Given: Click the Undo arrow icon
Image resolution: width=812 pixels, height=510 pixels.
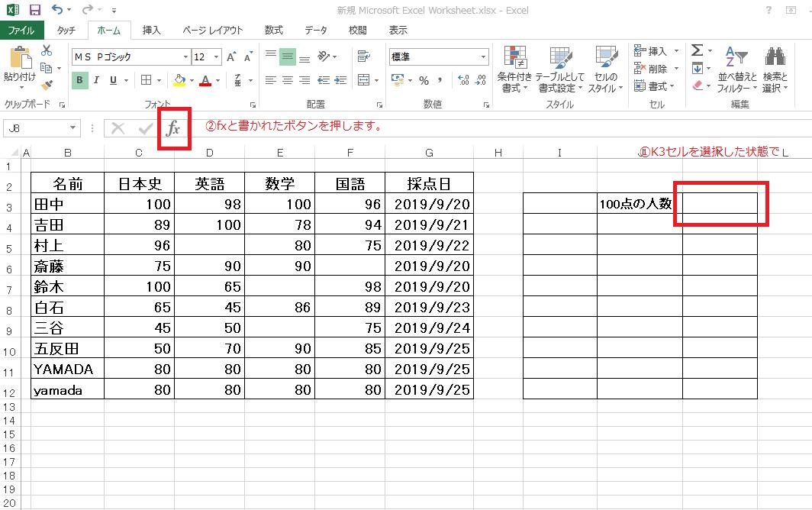Looking at the screenshot, I should coord(57,11).
